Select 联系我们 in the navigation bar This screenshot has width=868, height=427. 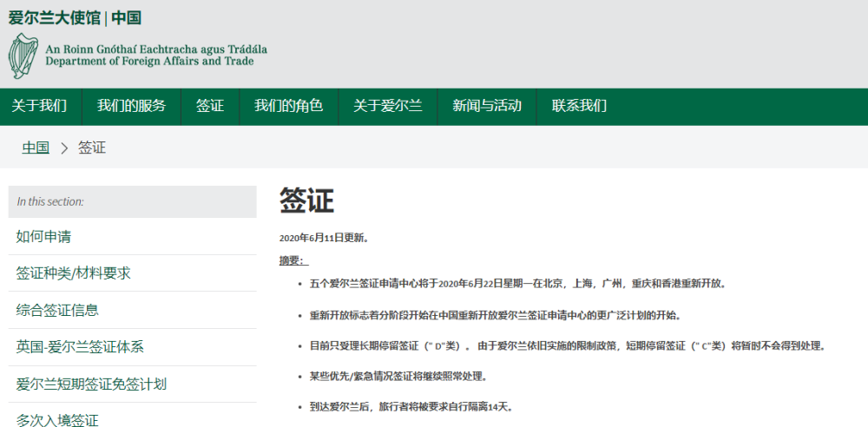(x=579, y=106)
